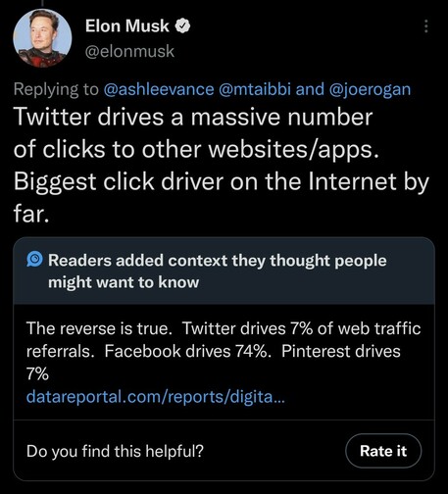Click the verified checkmark badge

(183, 26)
